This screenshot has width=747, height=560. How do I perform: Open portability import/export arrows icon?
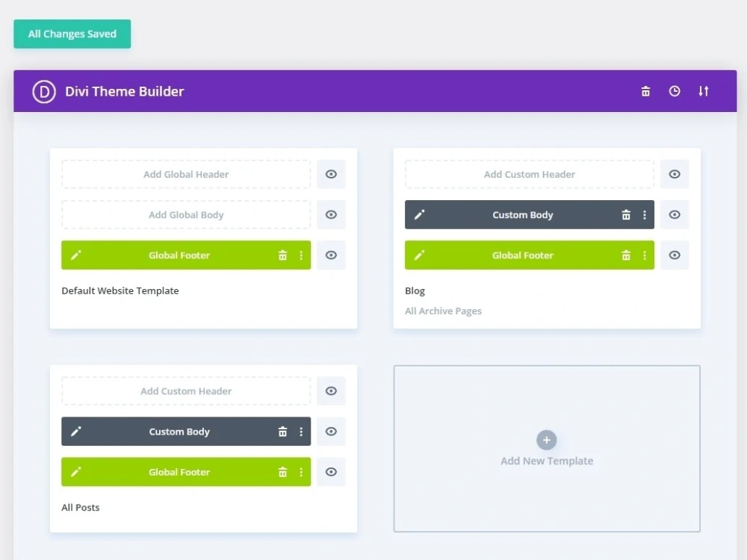click(704, 91)
